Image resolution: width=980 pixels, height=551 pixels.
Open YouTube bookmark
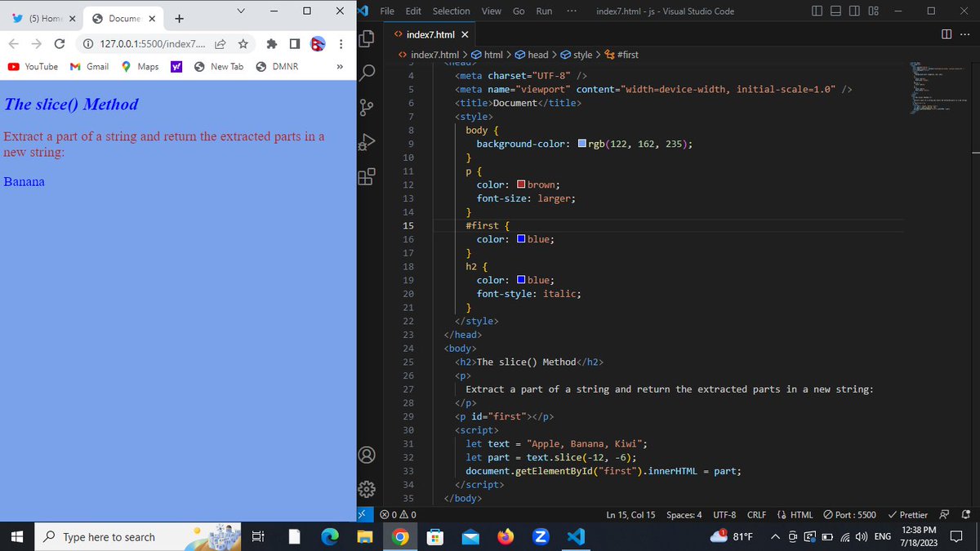33,66
